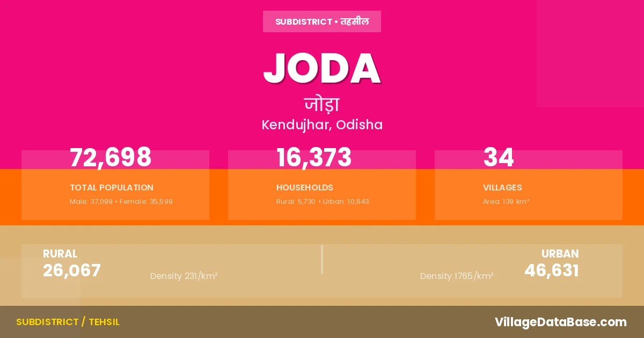Click the Hindi name जोड़ा
Image resolution: width=644 pixels, height=338 pixels.
pyautogui.click(x=322, y=104)
